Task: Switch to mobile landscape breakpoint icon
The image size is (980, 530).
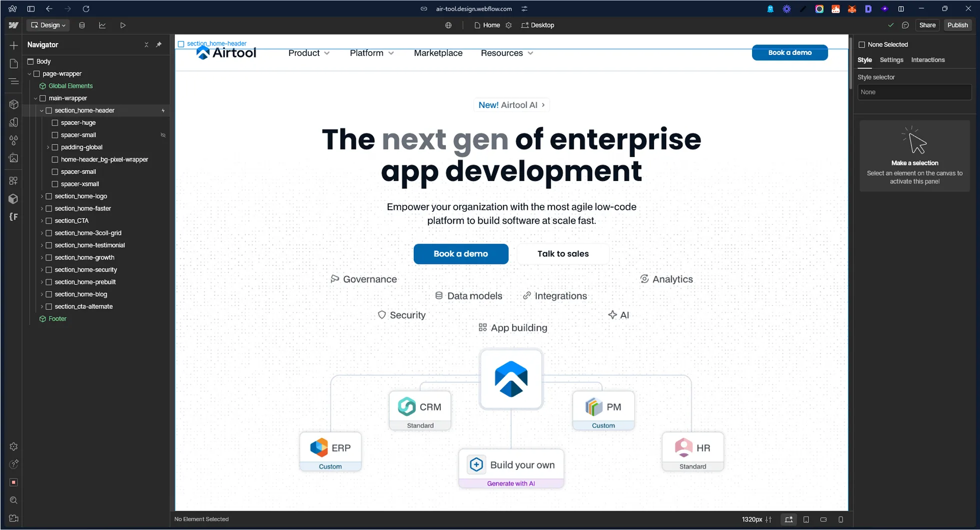Action: click(824, 519)
